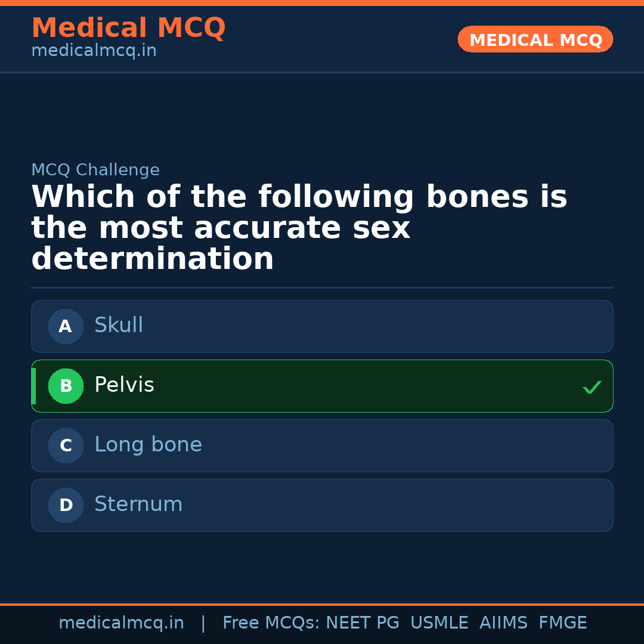The width and height of the screenshot is (644, 644).
Task: Click the circular D badge icon
Action: (66, 505)
